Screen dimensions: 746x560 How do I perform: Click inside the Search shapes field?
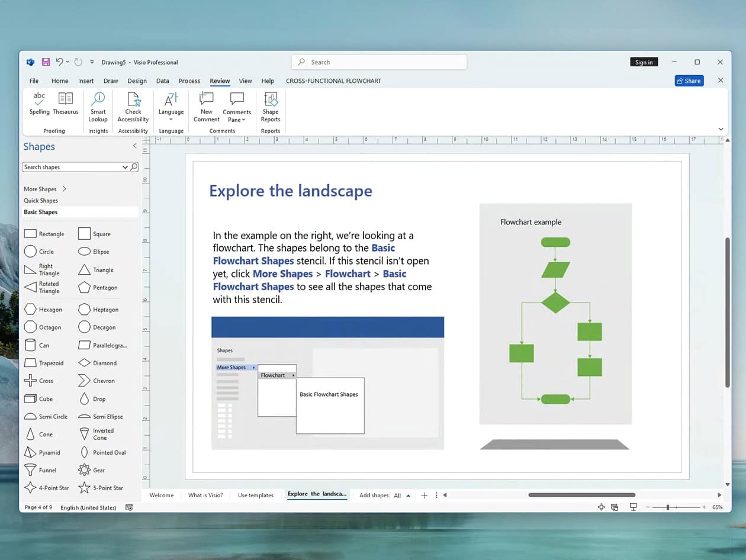pyautogui.click(x=71, y=166)
